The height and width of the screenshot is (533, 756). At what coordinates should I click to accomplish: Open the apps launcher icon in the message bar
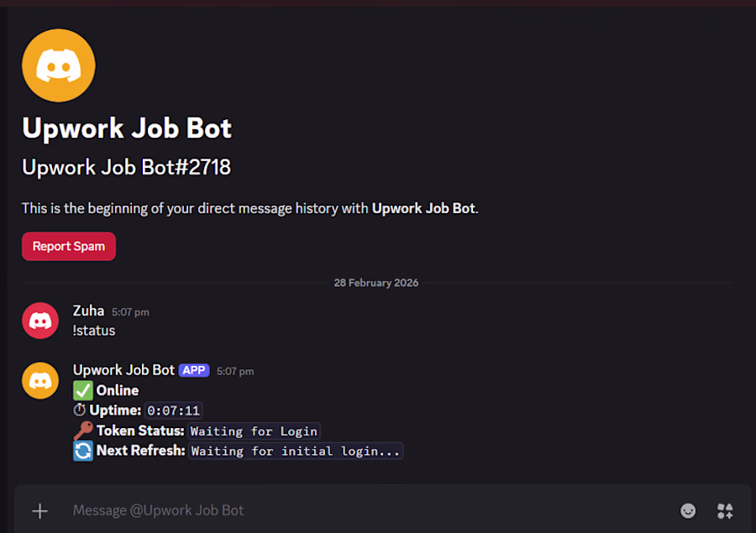click(x=725, y=511)
